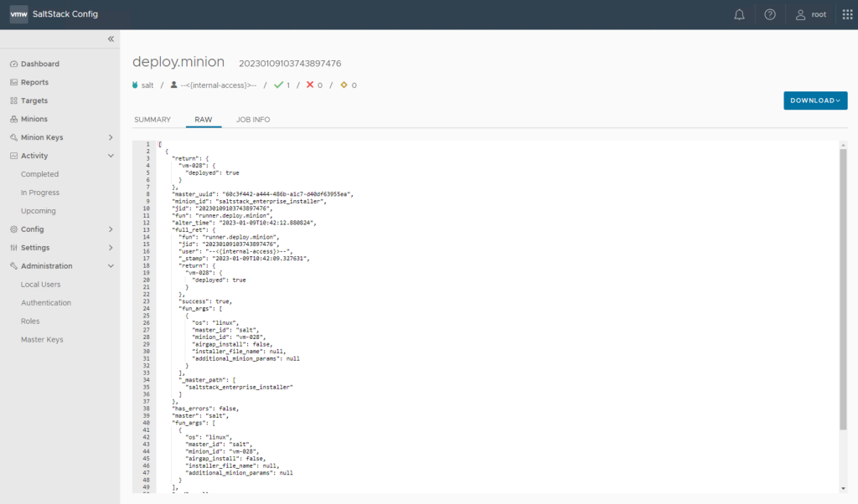
Task: Click the Administration wrench icon
Action: [x=13, y=265]
